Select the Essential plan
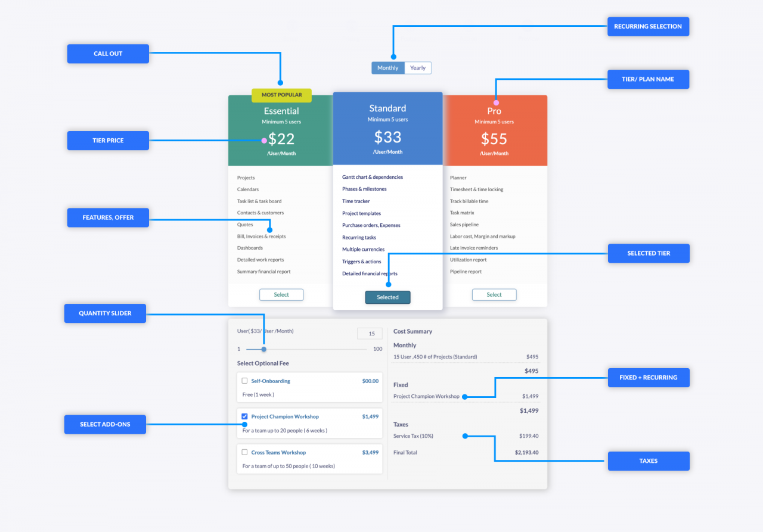763x532 pixels. tap(281, 294)
